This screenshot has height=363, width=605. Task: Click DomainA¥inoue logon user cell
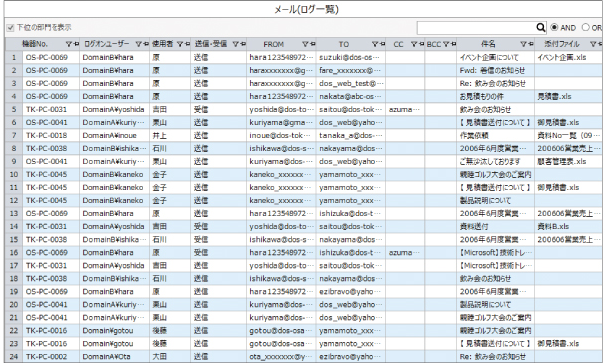coord(110,135)
